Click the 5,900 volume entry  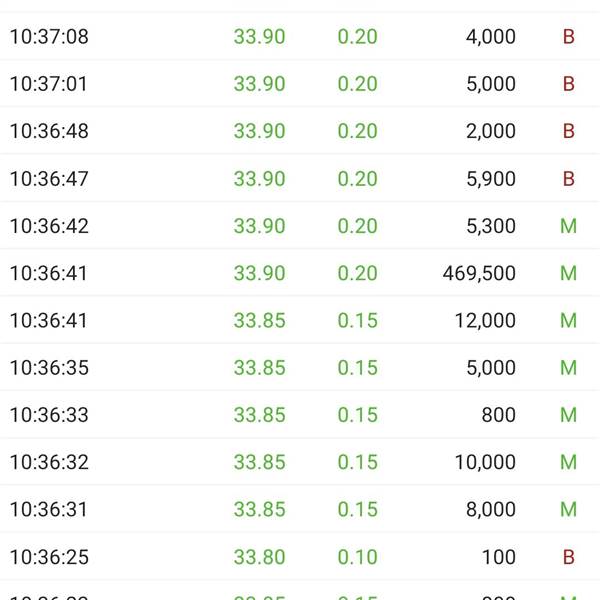coord(491,179)
